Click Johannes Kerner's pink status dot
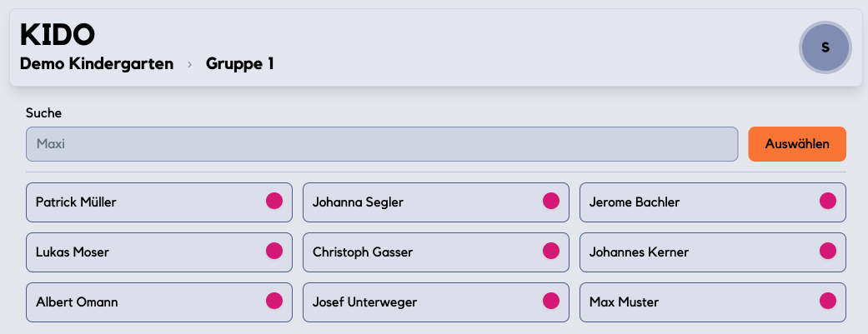The height and width of the screenshot is (334, 868). [x=828, y=251]
